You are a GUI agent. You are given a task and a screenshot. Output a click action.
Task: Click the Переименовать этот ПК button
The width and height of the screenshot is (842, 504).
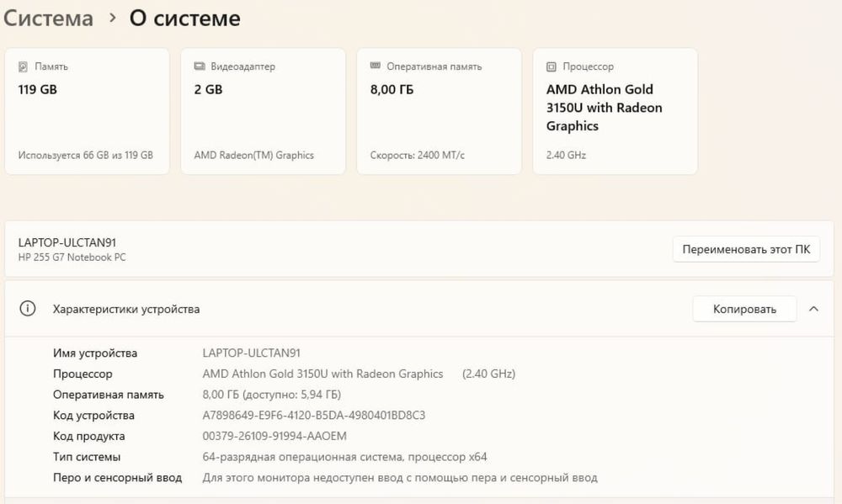[746, 249]
